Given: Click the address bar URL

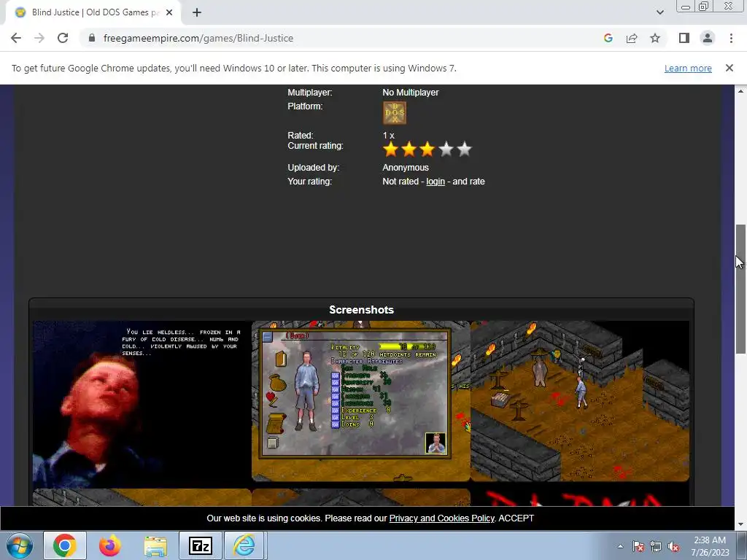Looking at the screenshot, I should [x=198, y=38].
